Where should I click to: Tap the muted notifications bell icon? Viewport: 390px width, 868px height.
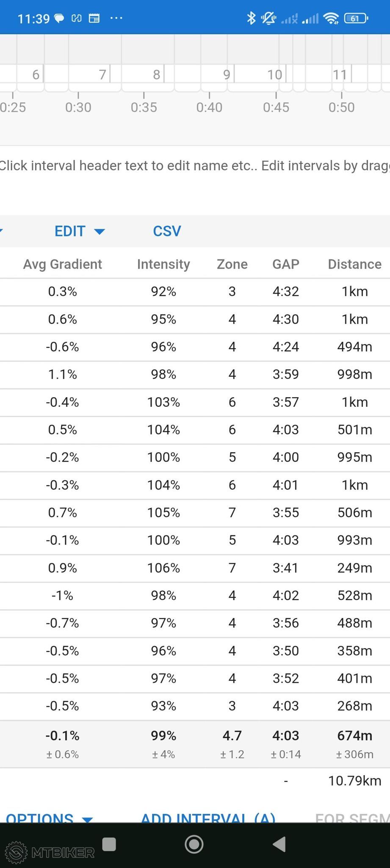point(268,18)
